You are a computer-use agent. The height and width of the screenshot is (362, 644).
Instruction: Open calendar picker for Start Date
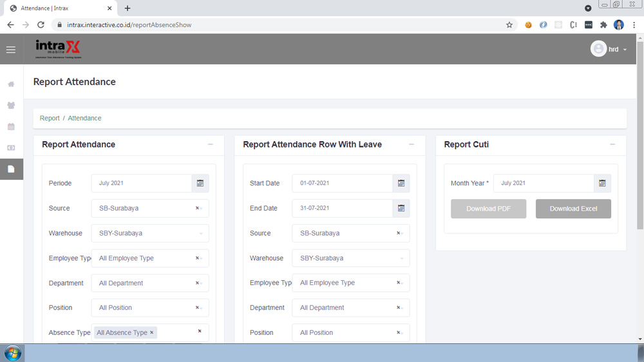click(401, 184)
